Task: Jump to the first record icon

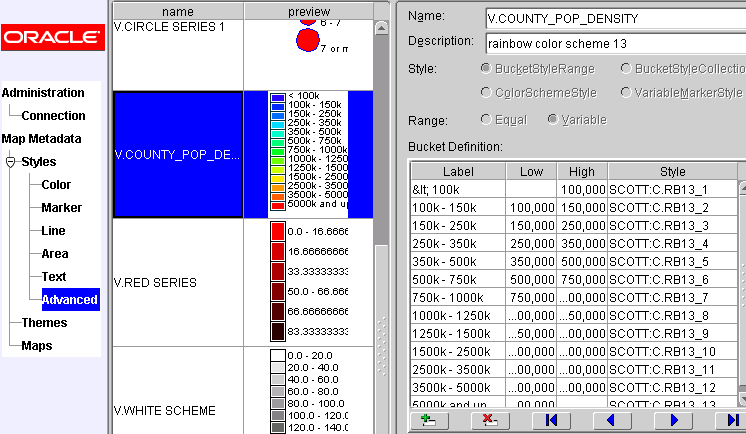Action: coord(551,420)
